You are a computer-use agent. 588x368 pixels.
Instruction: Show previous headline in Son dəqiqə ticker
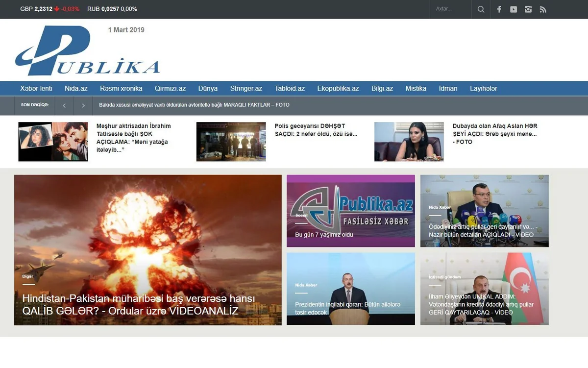(64, 105)
